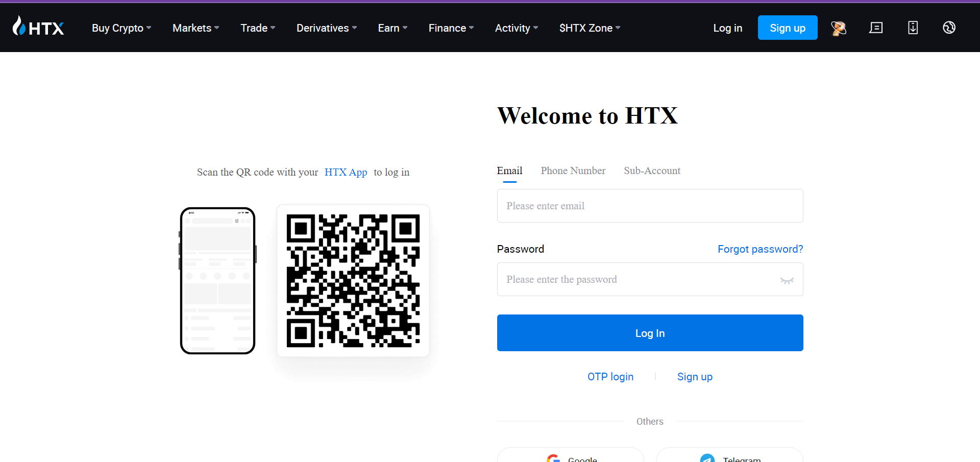
Task: Toggle password visibility eye icon
Action: pyautogui.click(x=787, y=280)
